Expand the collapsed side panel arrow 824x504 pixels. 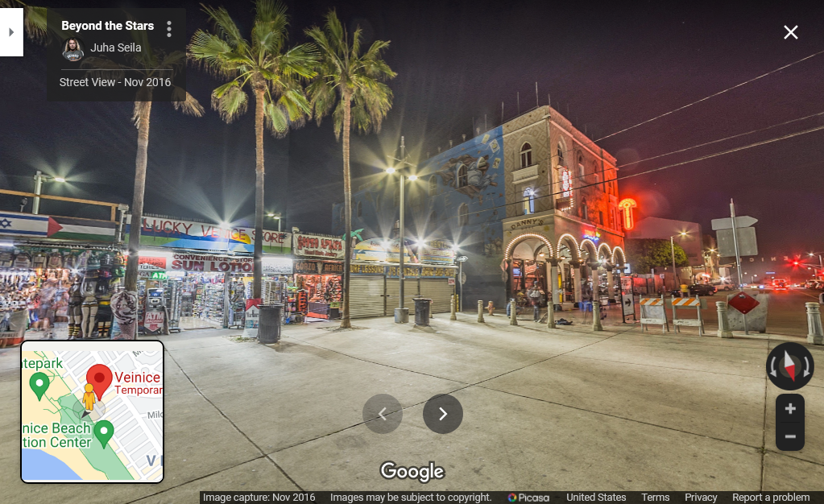pos(11,32)
